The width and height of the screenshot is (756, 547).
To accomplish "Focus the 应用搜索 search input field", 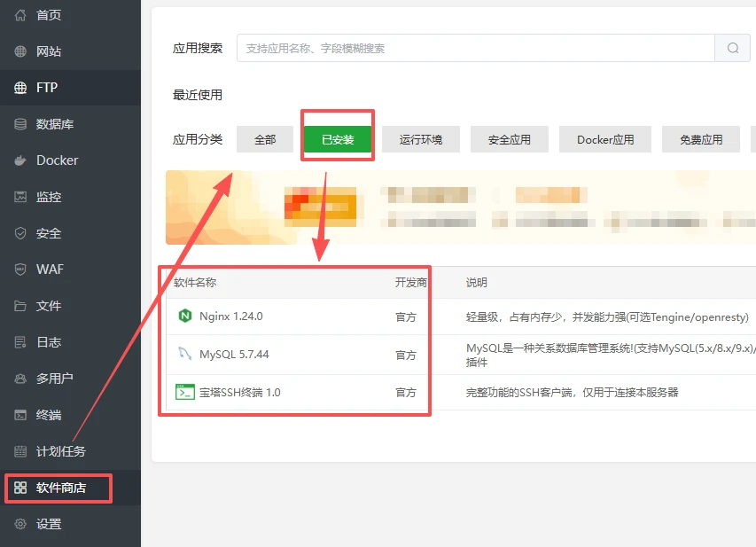I will (475, 49).
